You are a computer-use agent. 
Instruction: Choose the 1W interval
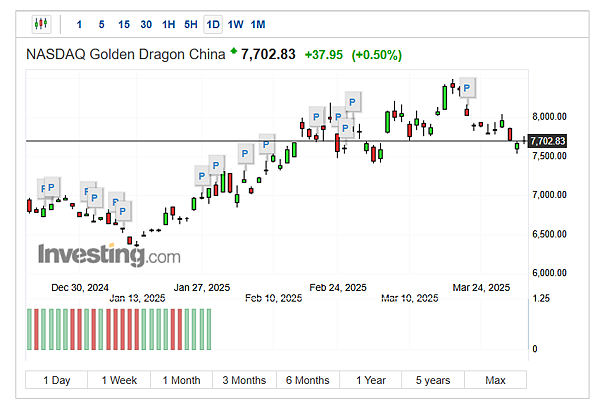(x=235, y=25)
